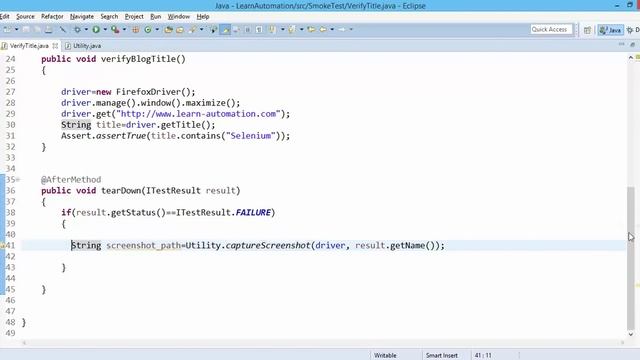Navigate Forward with arrow icon
Image resolution: width=640 pixels, height=360 pixels.
[342, 29]
